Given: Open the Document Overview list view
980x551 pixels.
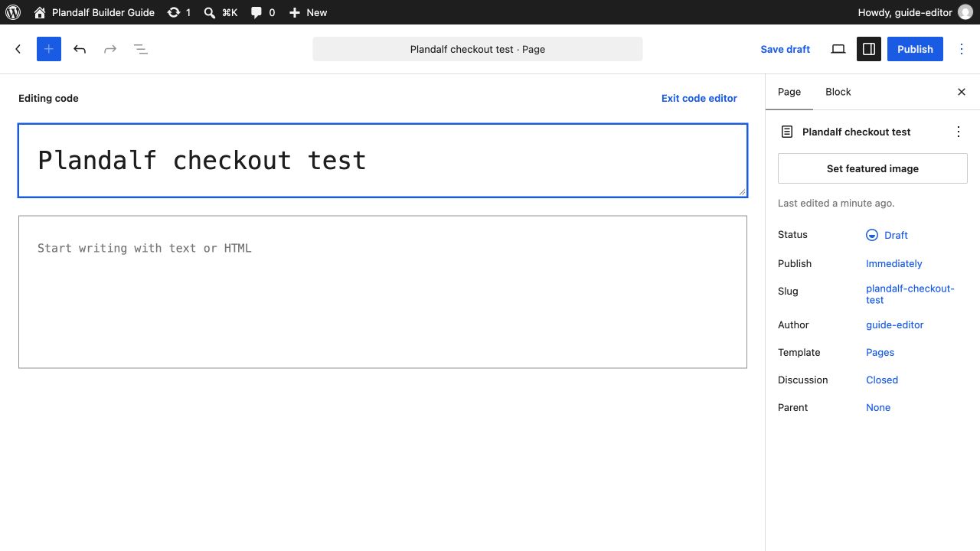Looking at the screenshot, I should pyautogui.click(x=141, y=49).
